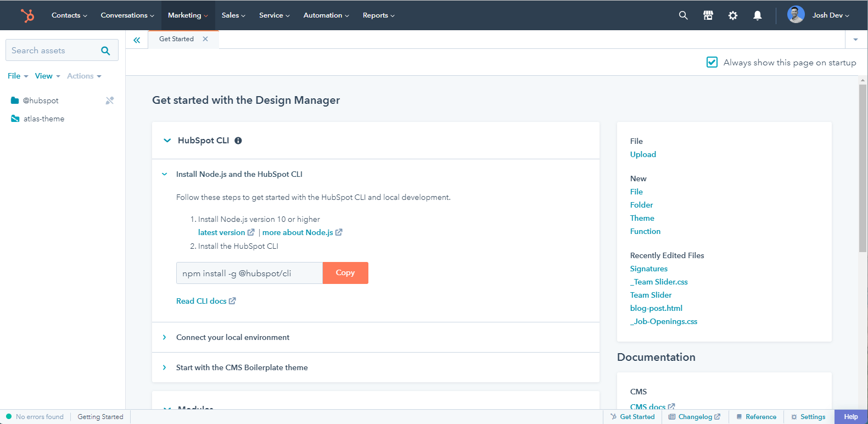Open recently edited Signatures file
Image resolution: width=868 pixels, height=424 pixels.
[649, 269]
